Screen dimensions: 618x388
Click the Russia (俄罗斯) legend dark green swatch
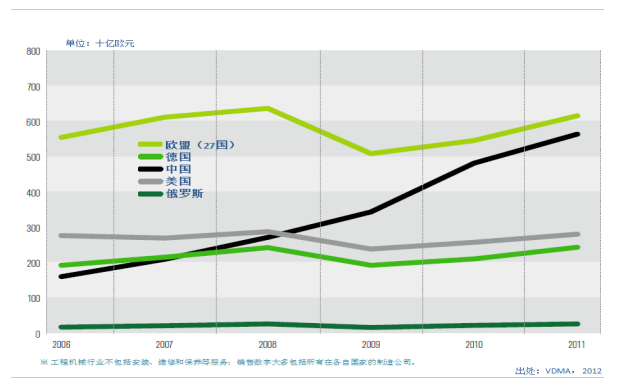[x=151, y=194]
